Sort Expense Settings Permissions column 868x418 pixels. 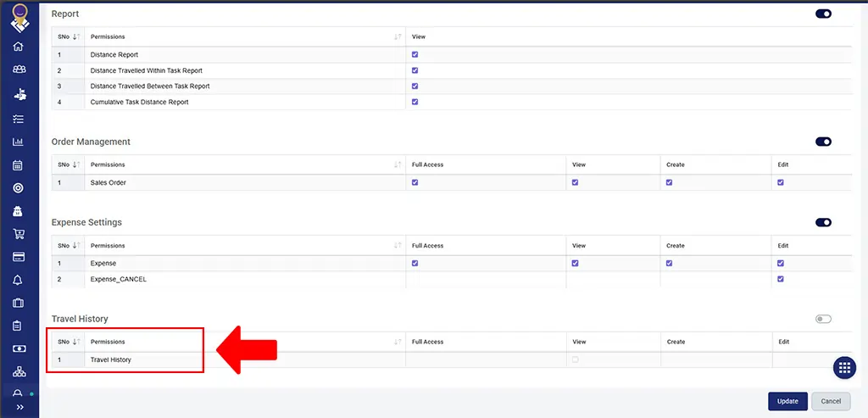[x=398, y=245]
